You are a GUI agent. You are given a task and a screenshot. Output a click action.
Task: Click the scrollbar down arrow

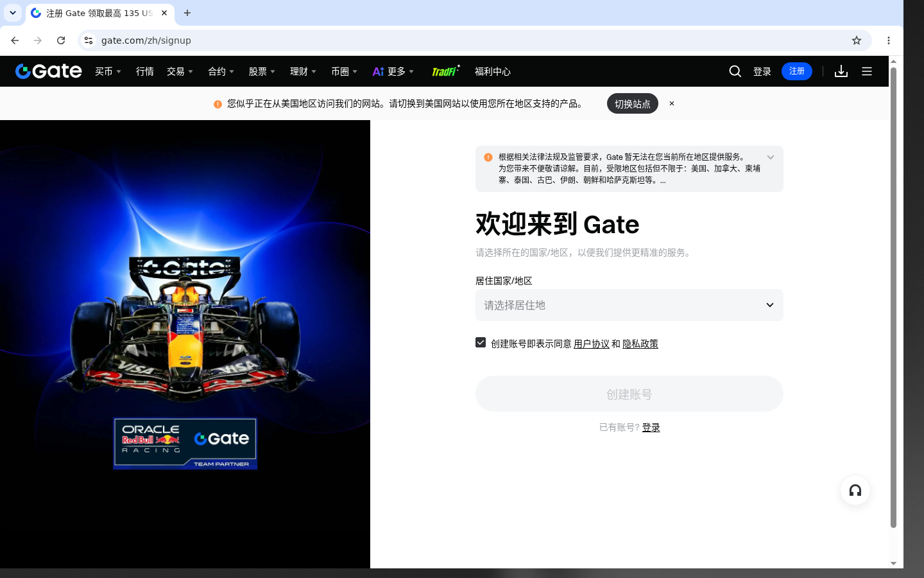click(x=893, y=563)
